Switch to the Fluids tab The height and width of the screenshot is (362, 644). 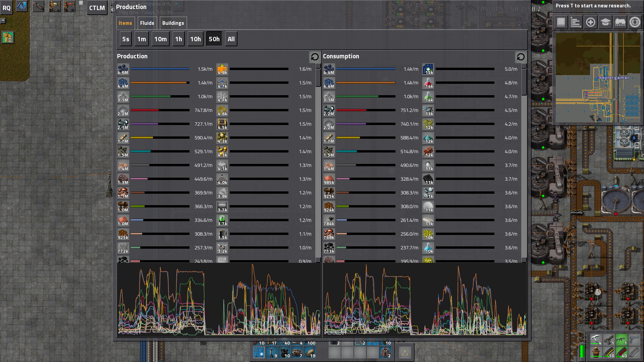tap(146, 23)
